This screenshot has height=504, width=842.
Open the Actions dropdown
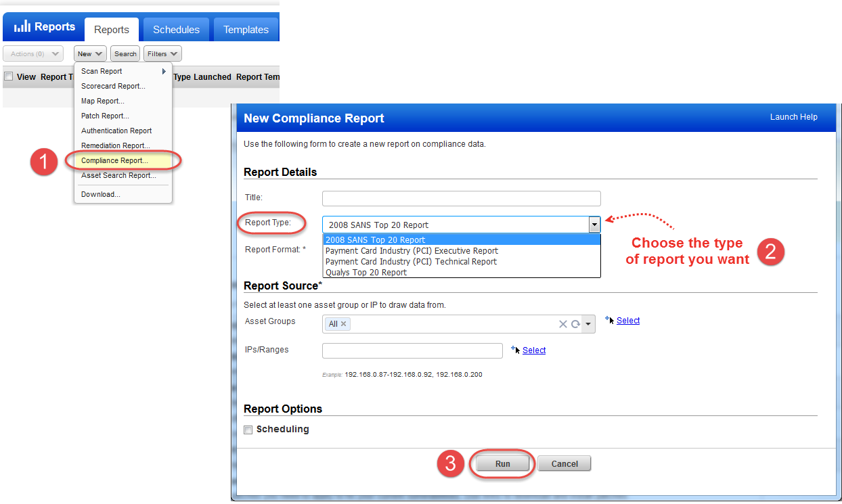pos(32,53)
